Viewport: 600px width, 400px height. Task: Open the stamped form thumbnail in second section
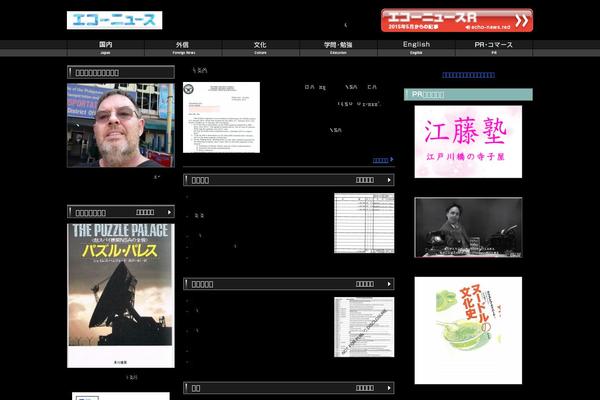[x=364, y=327]
